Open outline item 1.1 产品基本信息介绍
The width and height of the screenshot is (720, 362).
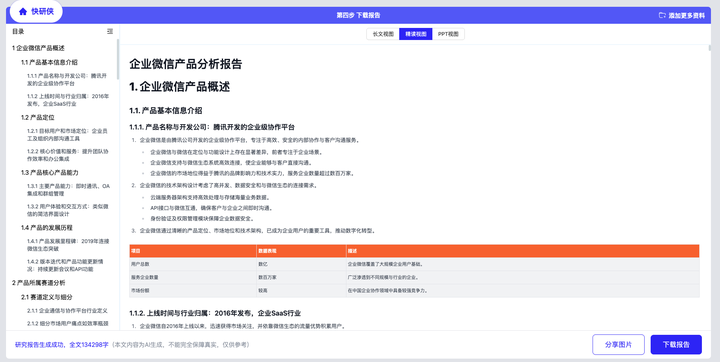click(49, 62)
